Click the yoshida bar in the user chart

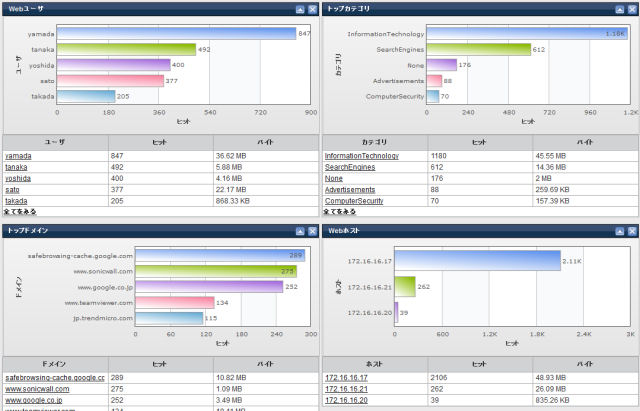(113, 65)
